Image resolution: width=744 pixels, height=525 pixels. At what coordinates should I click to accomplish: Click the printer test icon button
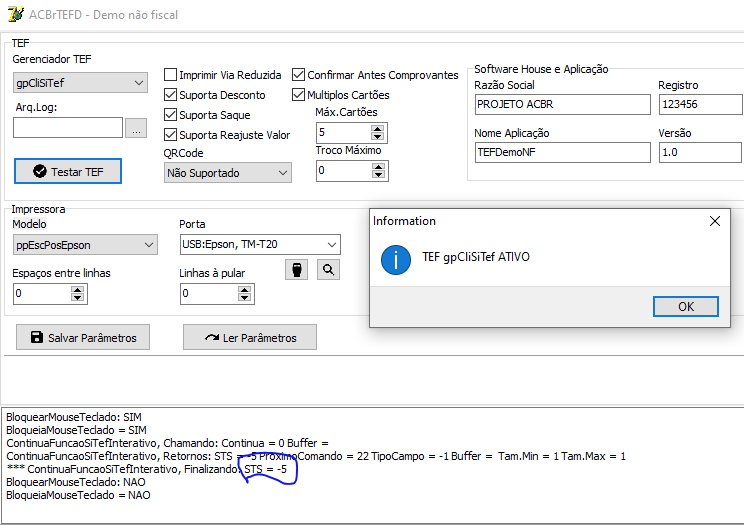(x=297, y=270)
